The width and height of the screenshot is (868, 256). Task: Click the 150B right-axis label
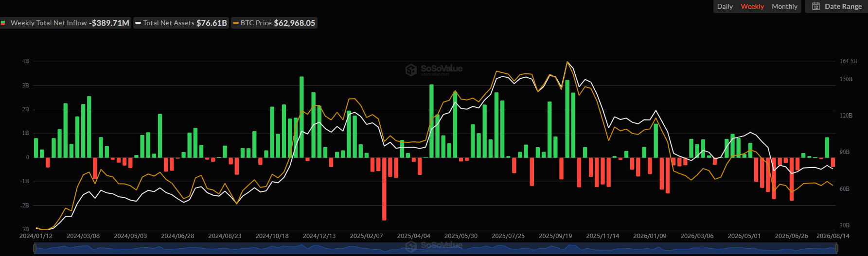pos(846,79)
